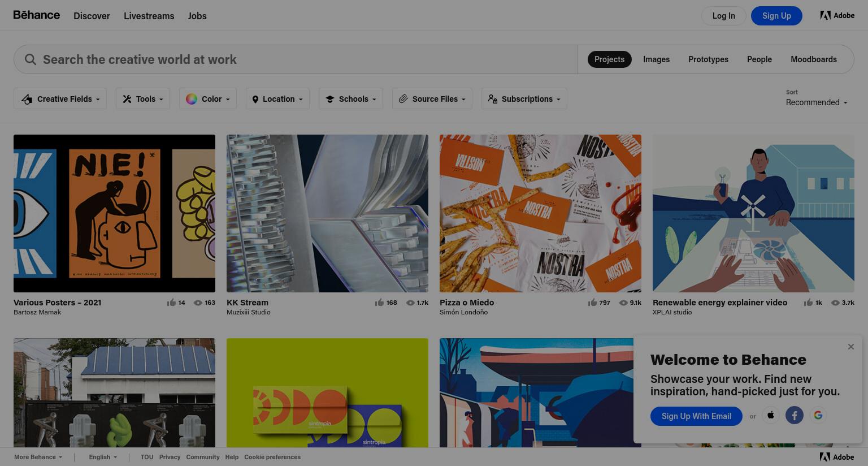The image size is (868, 466).
Task: Click the Sign Up header button
Action: (x=776, y=16)
